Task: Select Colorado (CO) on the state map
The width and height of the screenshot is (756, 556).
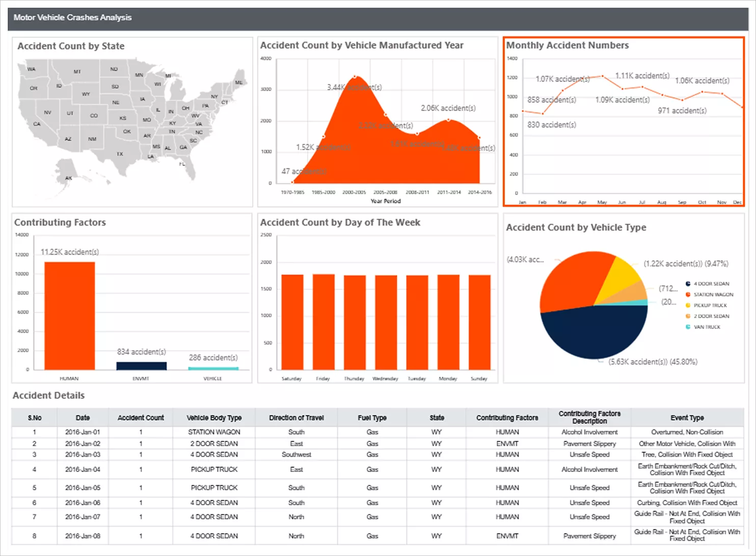Action: point(94,116)
